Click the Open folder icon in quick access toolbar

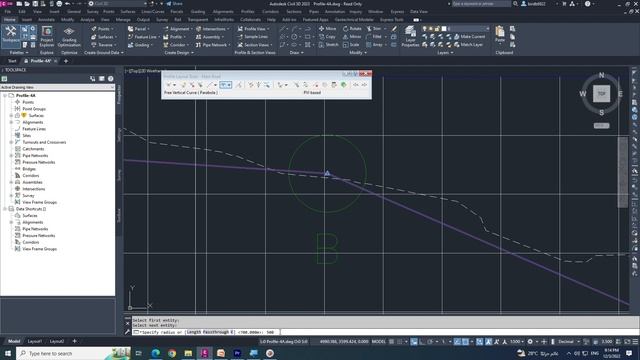pyautogui.click(x=27, y=4)
